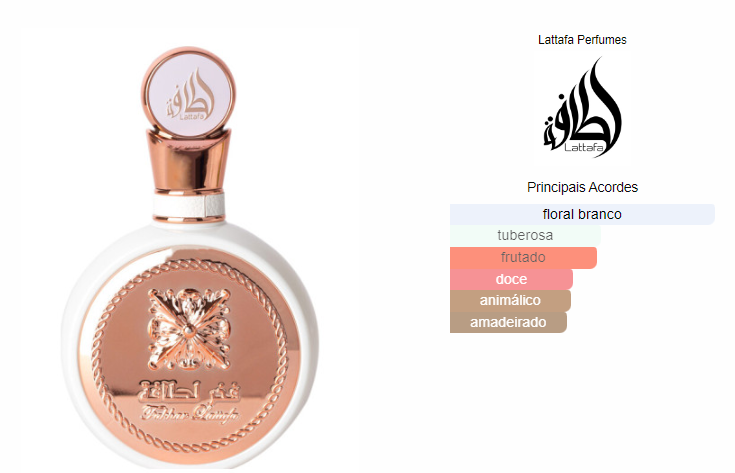Click the amadeirado accord bar
The image size is (735, 473).
tap(508, 322)
